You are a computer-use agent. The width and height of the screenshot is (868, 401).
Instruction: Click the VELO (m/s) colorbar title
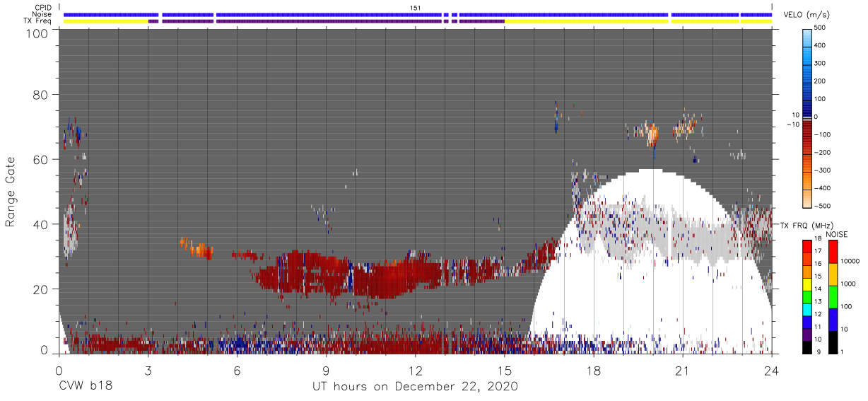pos(807,14)
